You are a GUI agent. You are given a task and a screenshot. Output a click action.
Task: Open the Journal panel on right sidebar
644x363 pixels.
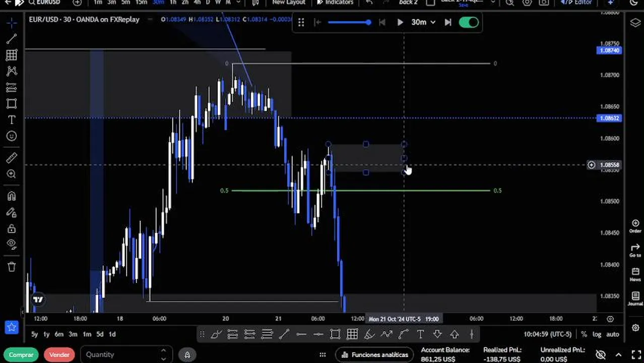tap(635, 298)
